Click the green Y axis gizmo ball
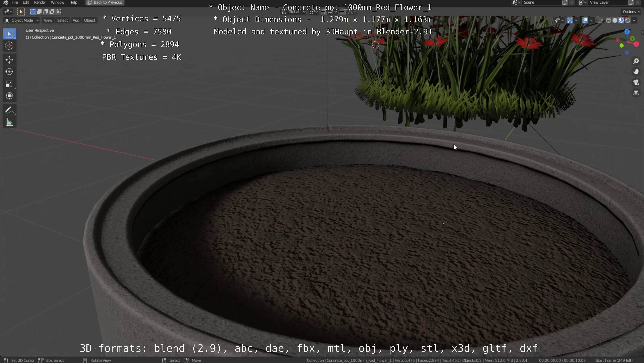 632,39
